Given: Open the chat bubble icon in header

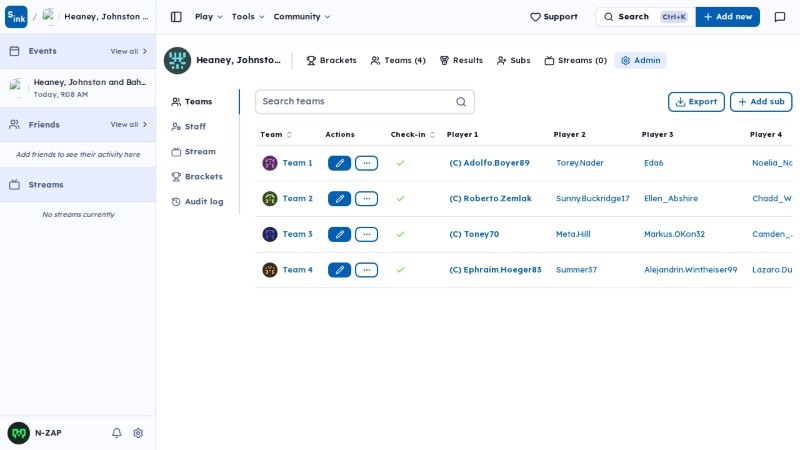Looking at the screenshot, I should click(x=780, y=17).
